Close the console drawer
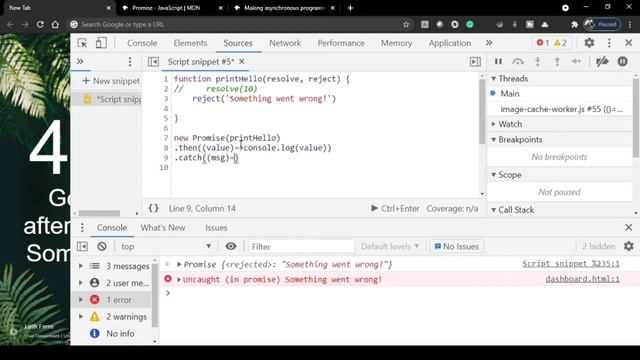The height and width of the screenshot is (360, 640). (x=629, y=227)
